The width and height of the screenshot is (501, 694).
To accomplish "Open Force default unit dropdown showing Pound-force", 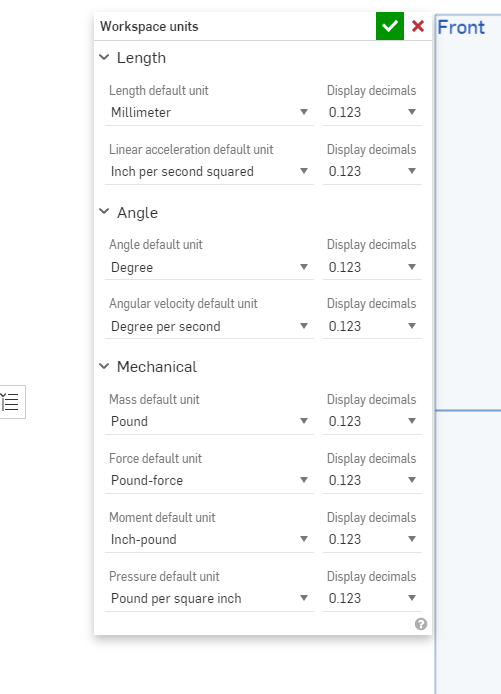I will [209, 480].
